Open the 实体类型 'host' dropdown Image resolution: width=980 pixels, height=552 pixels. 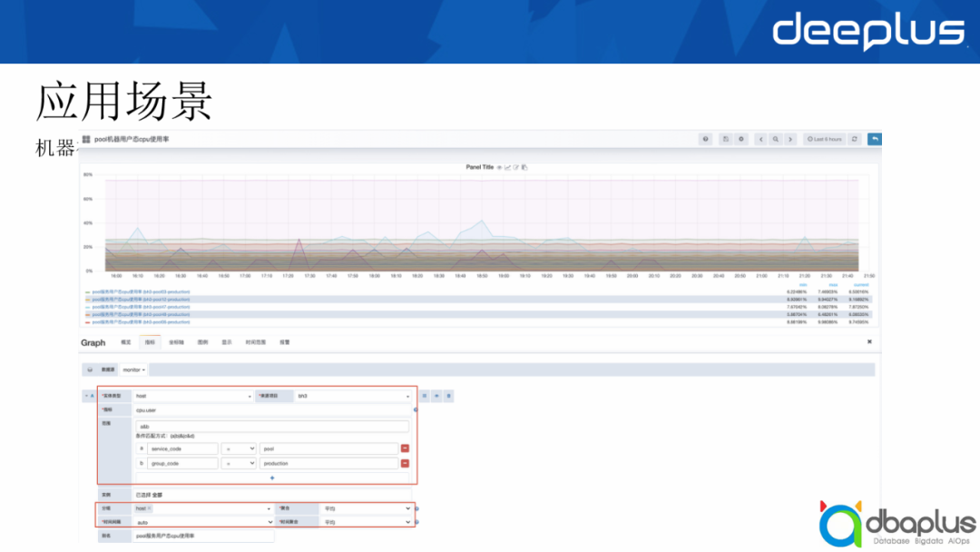[193, 396]
